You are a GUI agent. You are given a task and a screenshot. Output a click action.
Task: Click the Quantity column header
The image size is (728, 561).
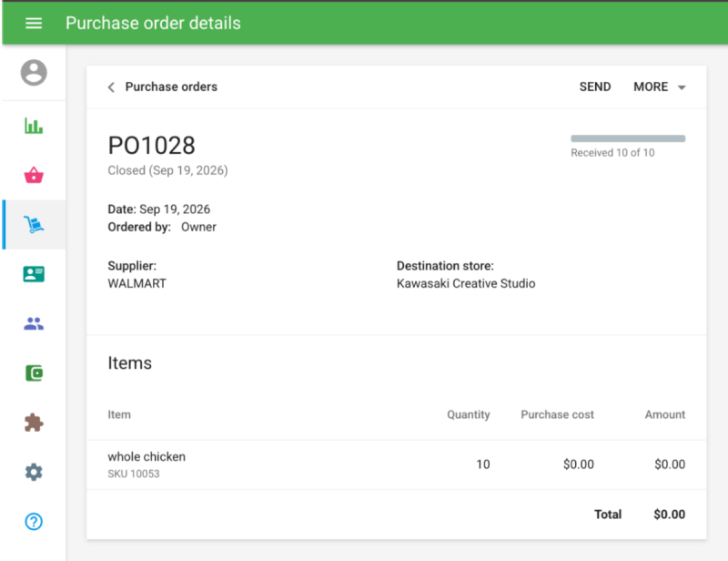(468, 414)
